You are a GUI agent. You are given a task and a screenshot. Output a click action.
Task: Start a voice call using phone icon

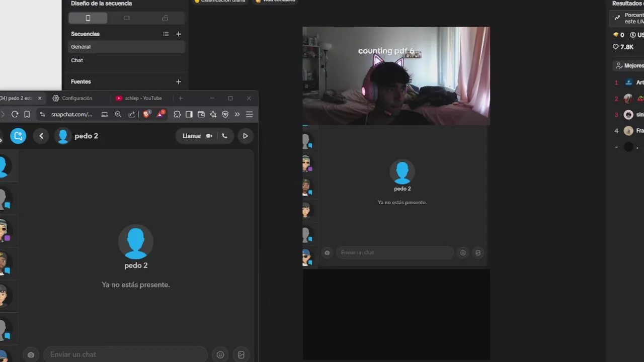coord(225,136)
